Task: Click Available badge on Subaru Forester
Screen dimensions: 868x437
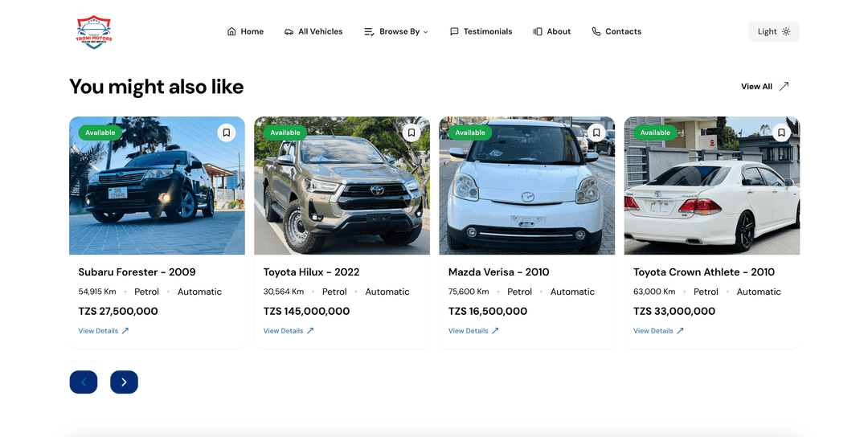Action: 100,133
